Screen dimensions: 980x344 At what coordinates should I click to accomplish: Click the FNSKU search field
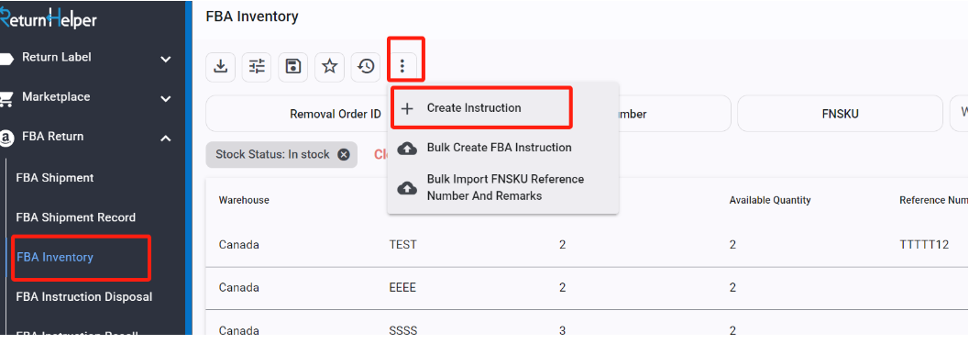(x=840, y=114)
